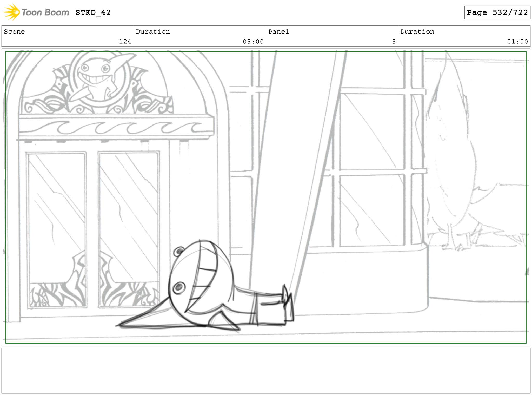This screenshot has height=395, width=532.
Task: Select the panel duration value 01:00
Action: [x=517, y=42]
